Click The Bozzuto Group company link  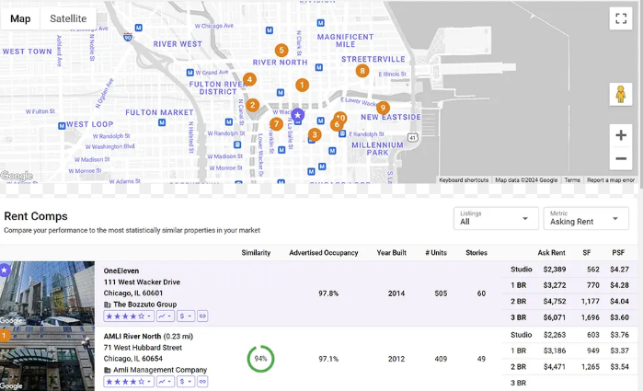click(145, 304)
